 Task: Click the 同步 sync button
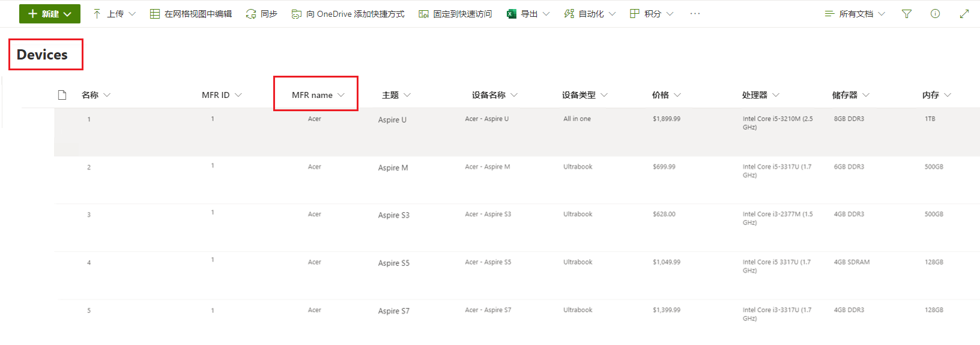tap(262, 14)
